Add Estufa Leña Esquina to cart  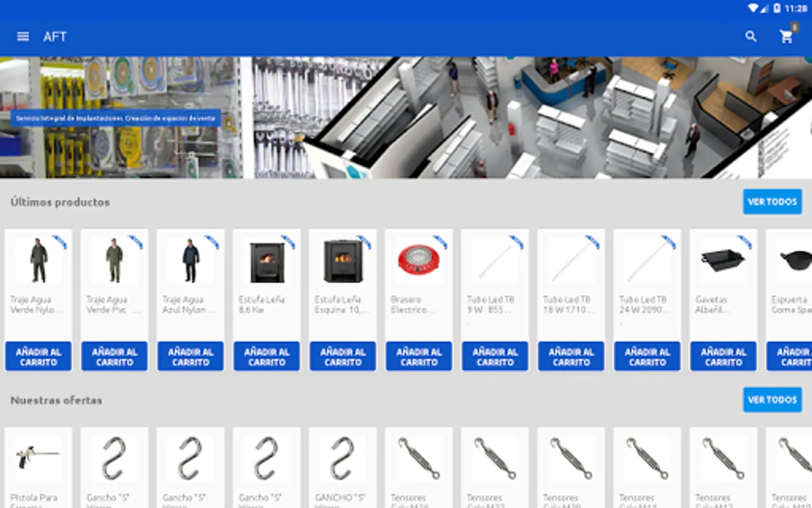click(343, 357)
